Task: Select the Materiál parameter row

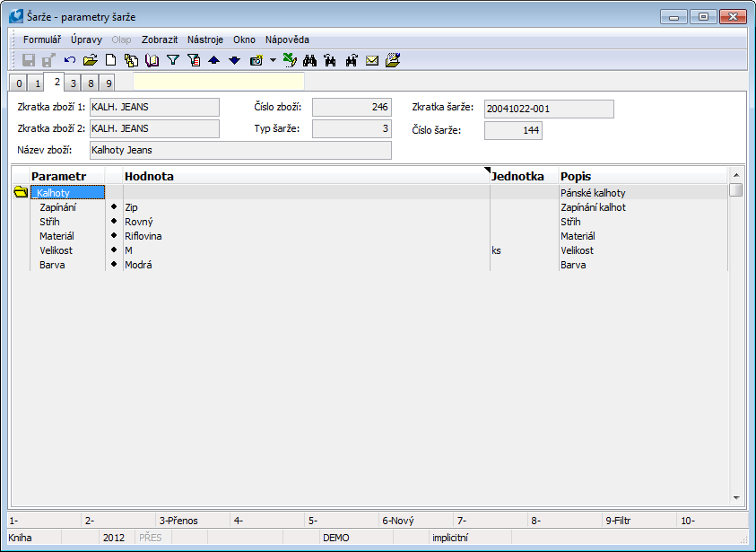Action: click(x=56, y=236)
